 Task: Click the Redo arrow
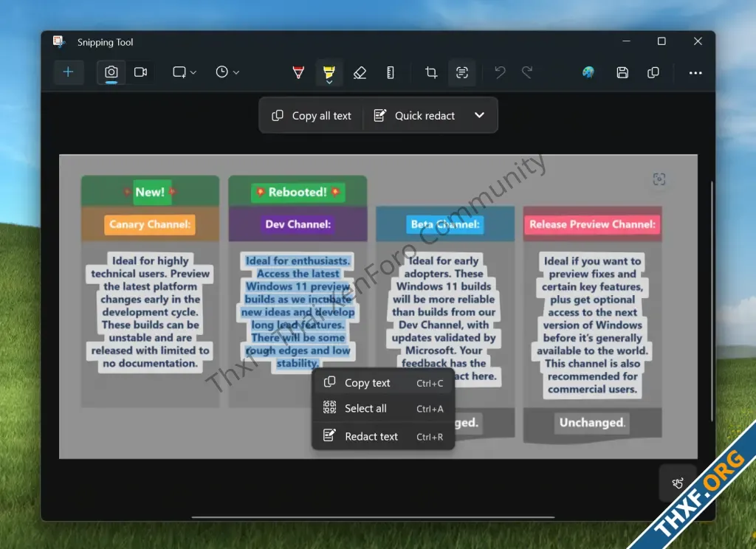[527, 73]
